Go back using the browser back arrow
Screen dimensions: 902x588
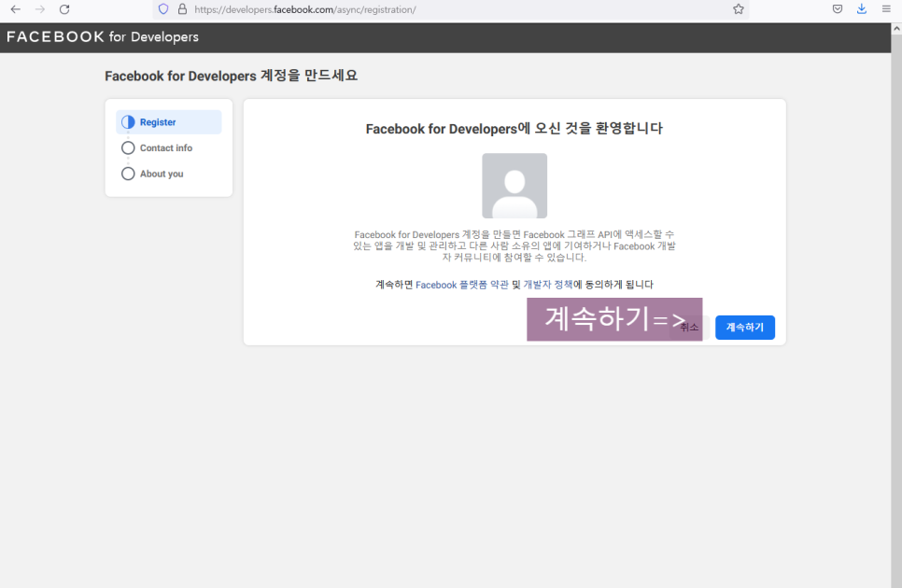16,9
